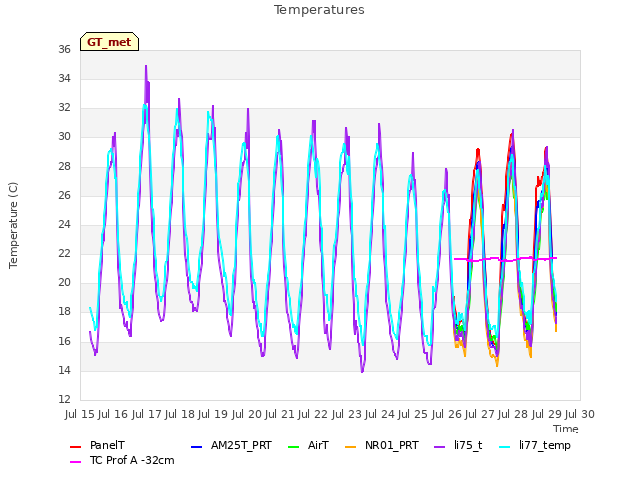Screen dimensions: 640x480
Task: Click the 30 y-axis tick value
Action: [64, 137]
